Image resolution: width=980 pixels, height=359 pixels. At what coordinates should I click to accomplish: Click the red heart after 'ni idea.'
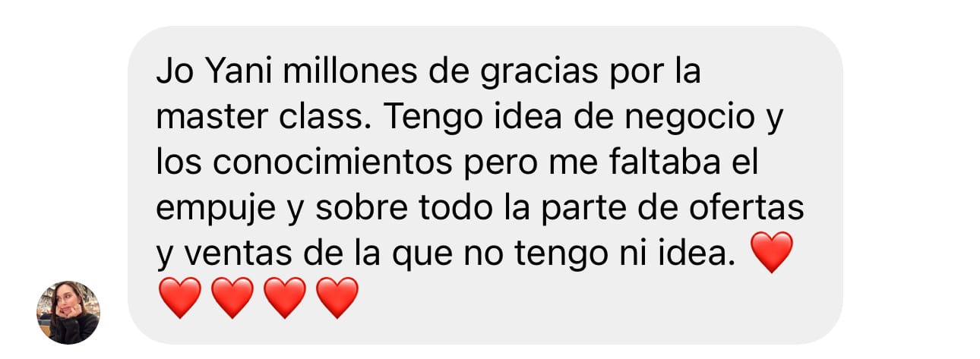[x=771, y=253]
